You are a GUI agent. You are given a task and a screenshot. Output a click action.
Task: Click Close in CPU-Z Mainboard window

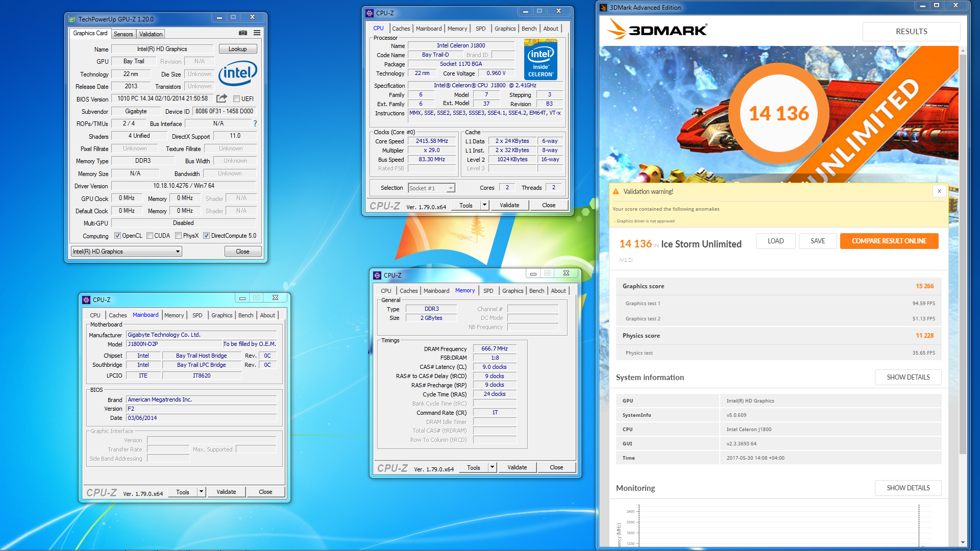[265, 492]
